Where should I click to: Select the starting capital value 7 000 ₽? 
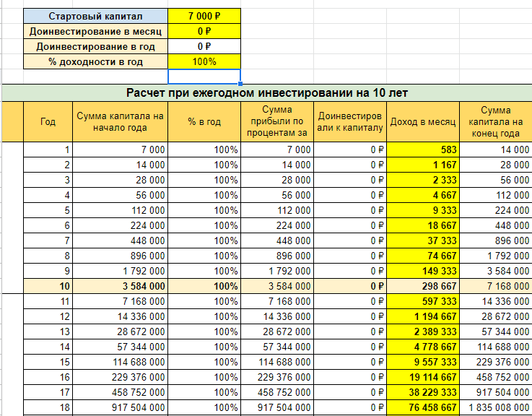pos(204,16)
